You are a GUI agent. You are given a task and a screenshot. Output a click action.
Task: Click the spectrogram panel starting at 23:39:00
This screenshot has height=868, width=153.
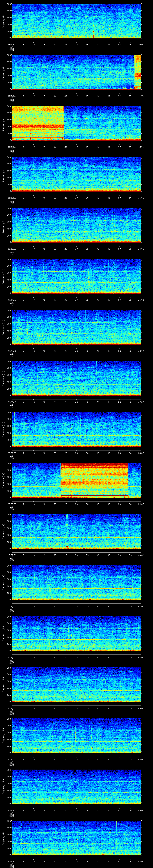(x=76, y=532)
